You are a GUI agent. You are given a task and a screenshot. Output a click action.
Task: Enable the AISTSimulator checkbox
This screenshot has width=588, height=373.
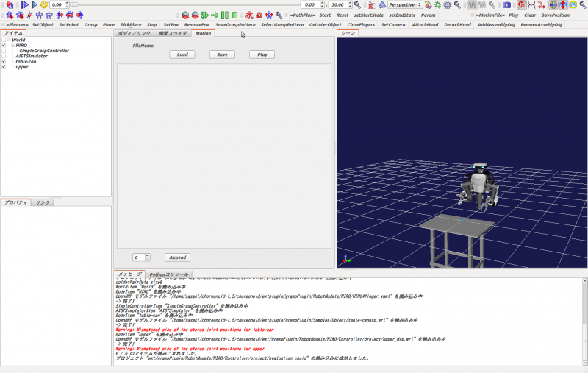4,56
